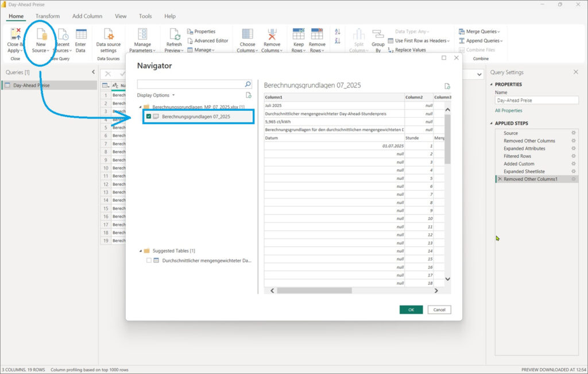Open the Advanced Editor

point(207,41)
